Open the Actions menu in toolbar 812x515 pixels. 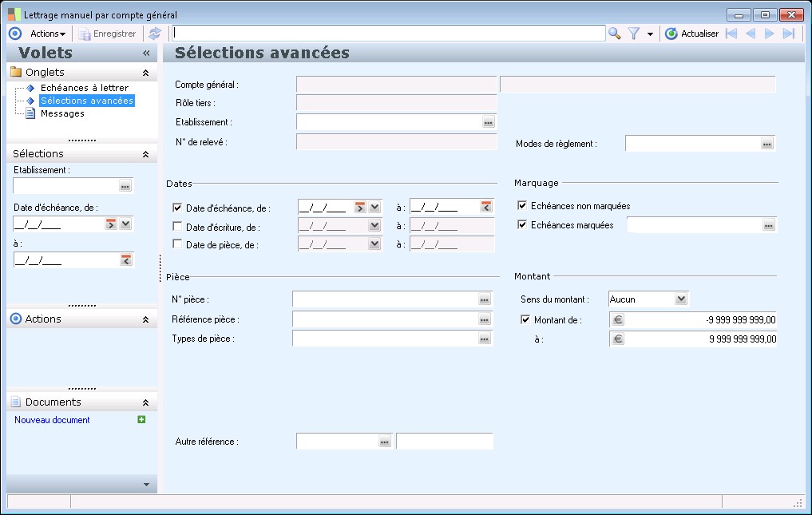[48, 34]
